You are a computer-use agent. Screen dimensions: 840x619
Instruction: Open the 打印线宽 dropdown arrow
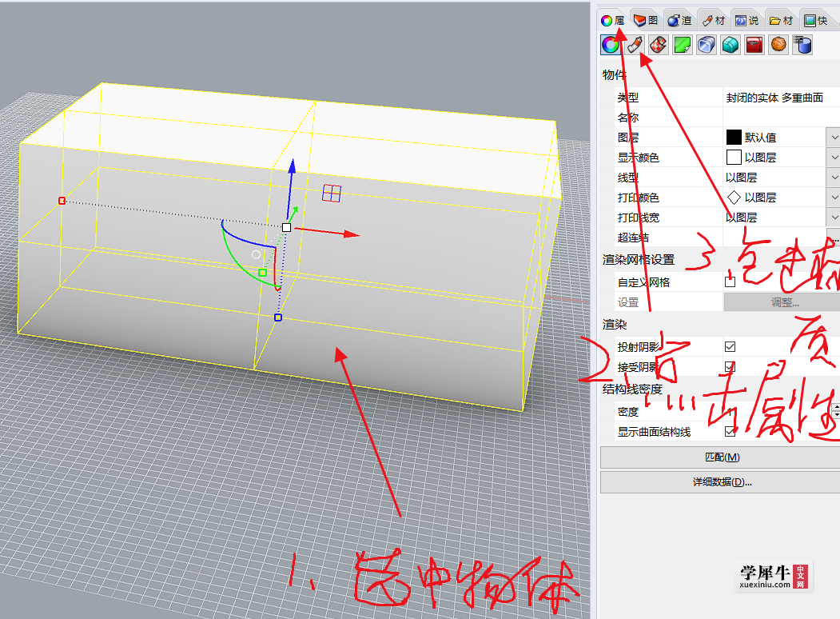pos(834,217)
